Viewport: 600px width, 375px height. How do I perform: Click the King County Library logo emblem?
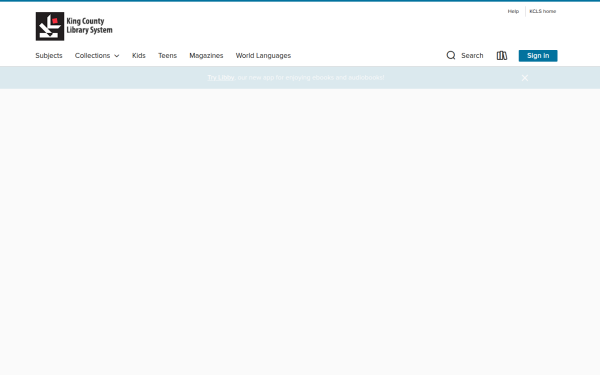[50, 26]
